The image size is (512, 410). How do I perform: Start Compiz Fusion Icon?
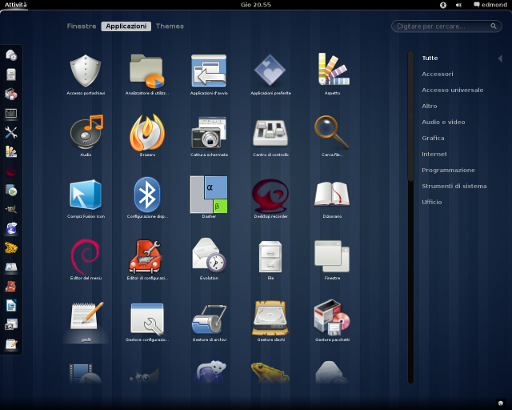click(86, 195)
